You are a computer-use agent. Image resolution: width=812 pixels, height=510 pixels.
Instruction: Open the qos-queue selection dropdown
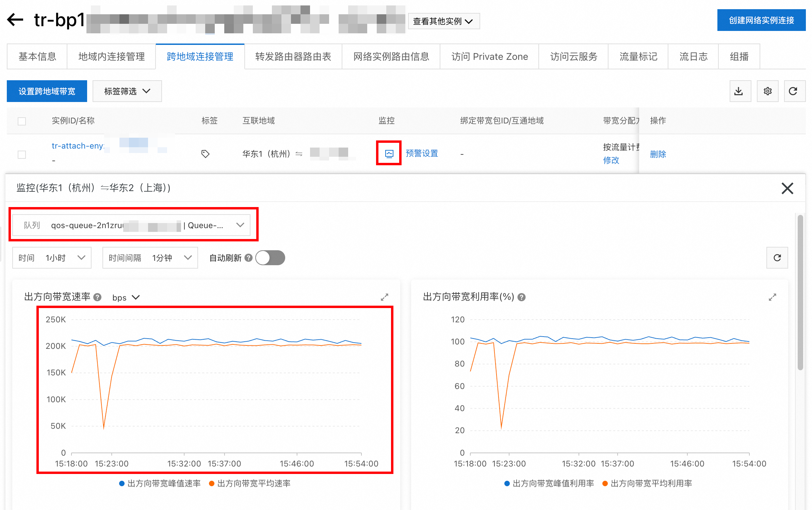tap(131, 225)
